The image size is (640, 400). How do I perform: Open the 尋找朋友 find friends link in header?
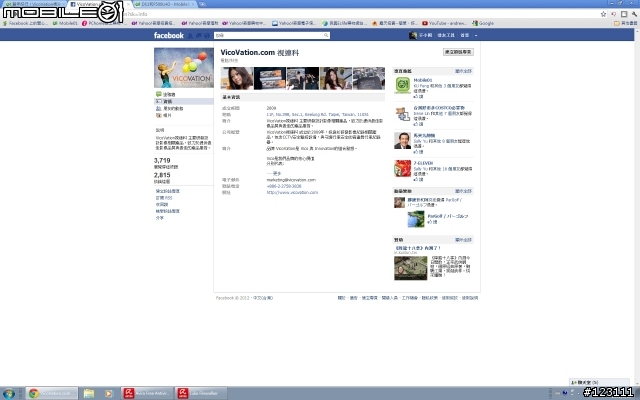[446, 36]
